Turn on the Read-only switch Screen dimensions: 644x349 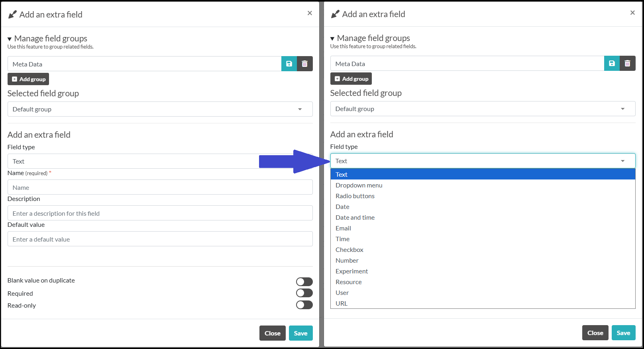pos(304,305)
